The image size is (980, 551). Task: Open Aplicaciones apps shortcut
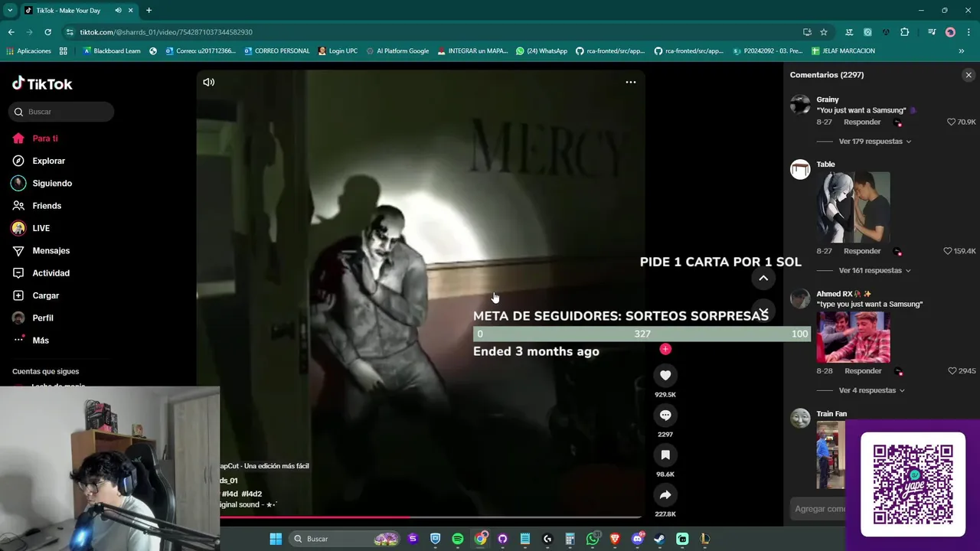[x=28, y=51]
